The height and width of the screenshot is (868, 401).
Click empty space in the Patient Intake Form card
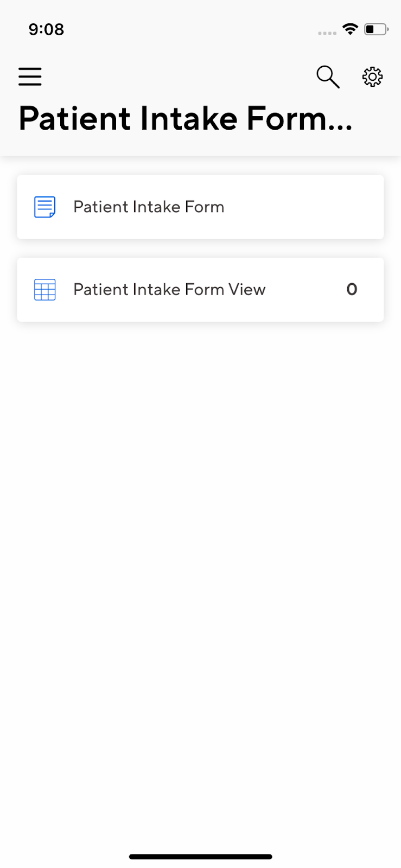pyautogui.click(x=304, y=207)
